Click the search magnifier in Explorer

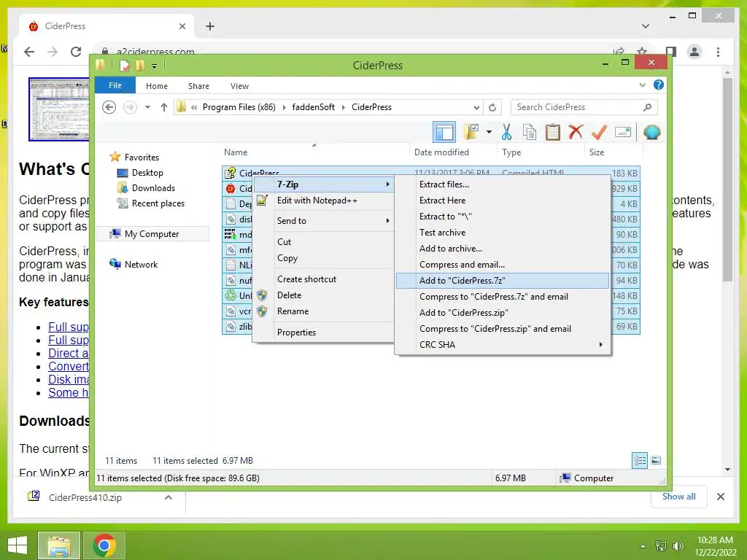(647, 107)
